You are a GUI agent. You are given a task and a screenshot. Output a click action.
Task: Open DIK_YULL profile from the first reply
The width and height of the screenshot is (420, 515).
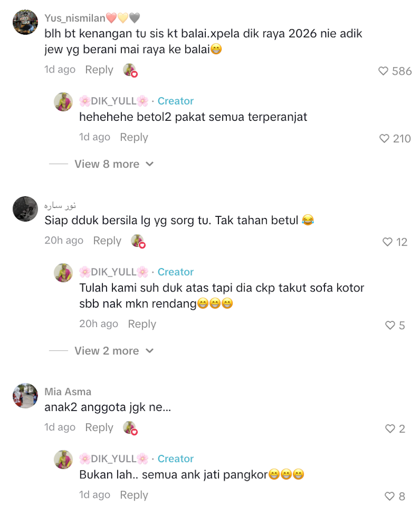113,101
